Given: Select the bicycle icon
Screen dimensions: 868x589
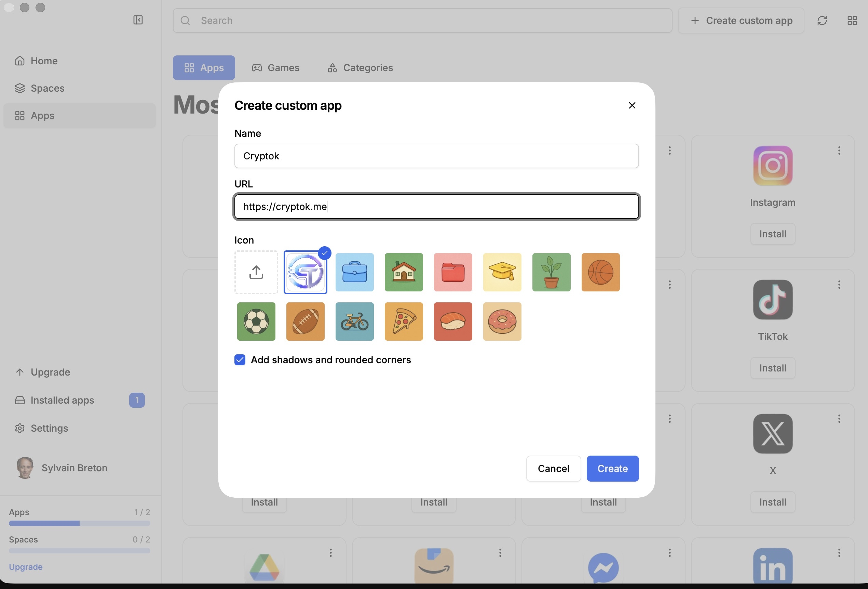Looking at the screenshot, I should 354,322.
